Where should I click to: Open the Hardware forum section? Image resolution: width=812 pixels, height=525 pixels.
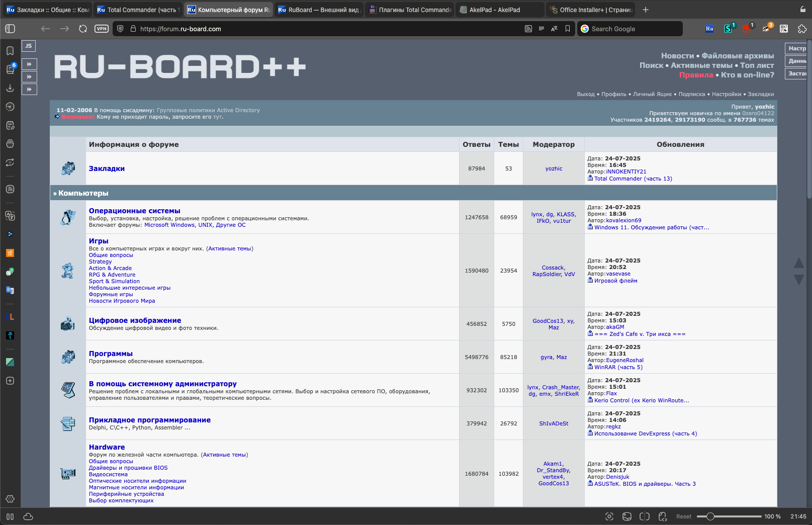pos(107,447)
